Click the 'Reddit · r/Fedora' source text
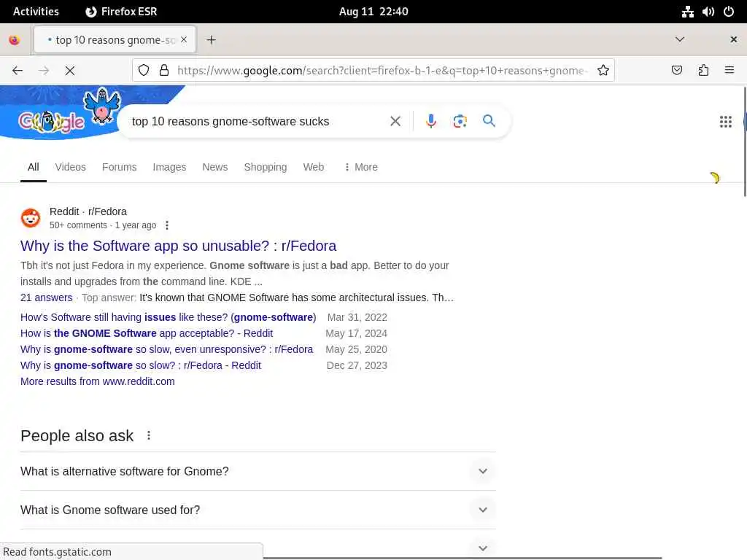The height and width of the screenshot is (560, 747). coord(88,211)
